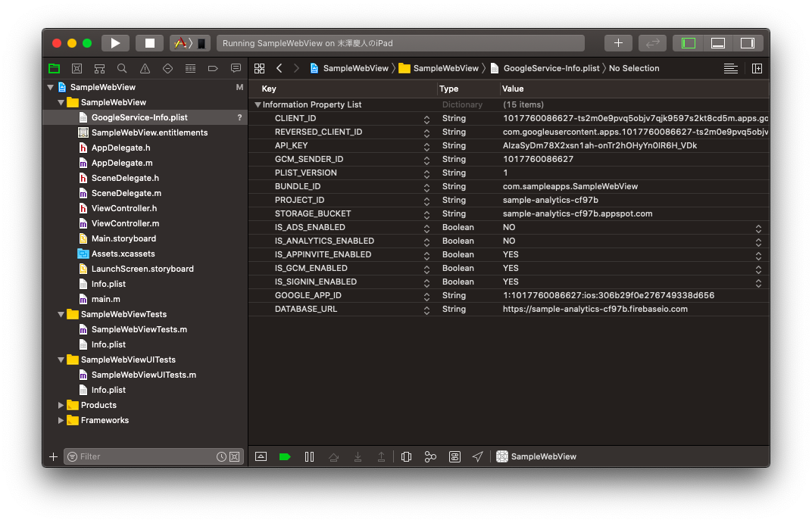Expand the Products folder
812x523 pixels.
pos(61,405)
